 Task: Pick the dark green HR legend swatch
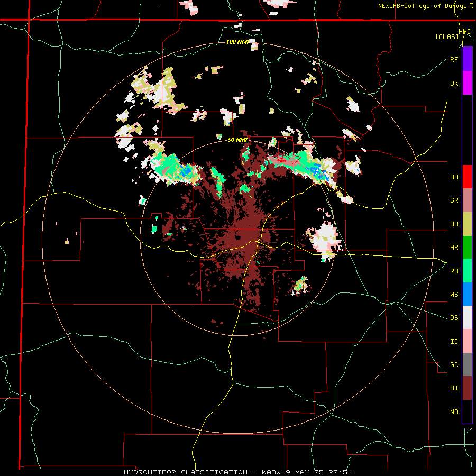click(467, 248)
